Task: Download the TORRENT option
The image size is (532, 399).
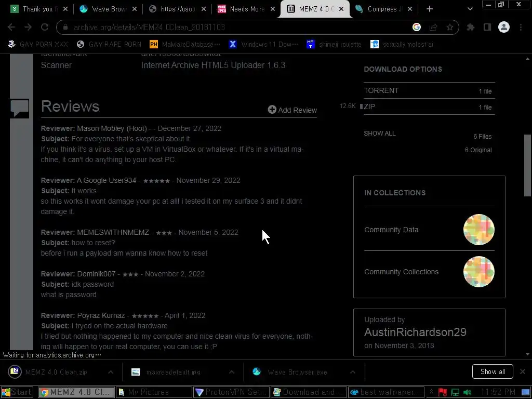Action: [429, 90]
